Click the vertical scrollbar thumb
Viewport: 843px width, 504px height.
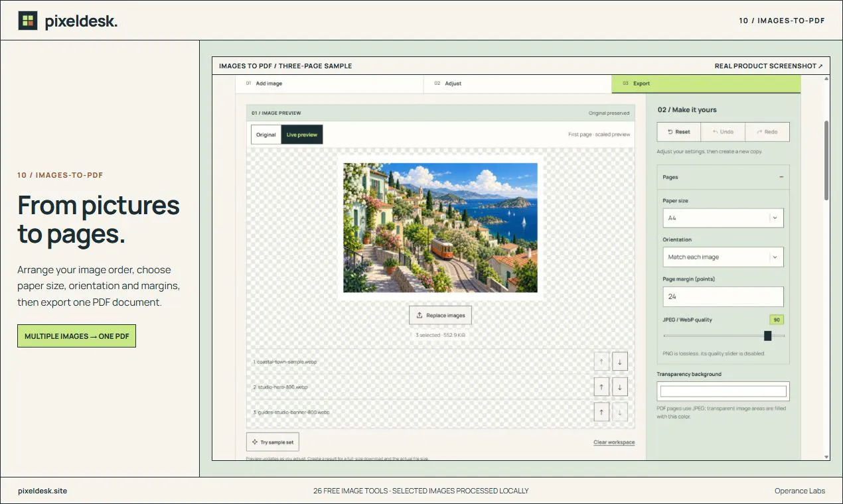(826, 159)
